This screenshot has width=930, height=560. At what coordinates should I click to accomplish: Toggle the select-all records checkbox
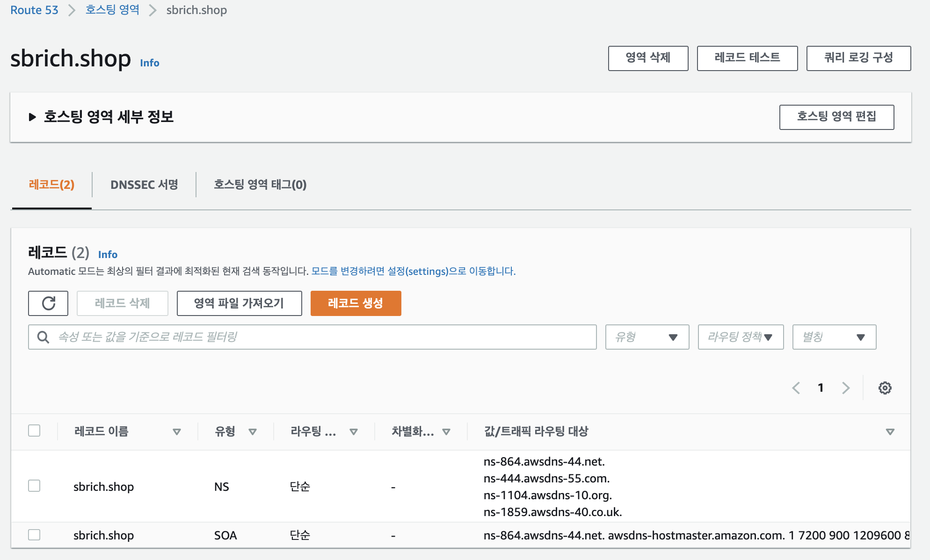click(34, 431)
